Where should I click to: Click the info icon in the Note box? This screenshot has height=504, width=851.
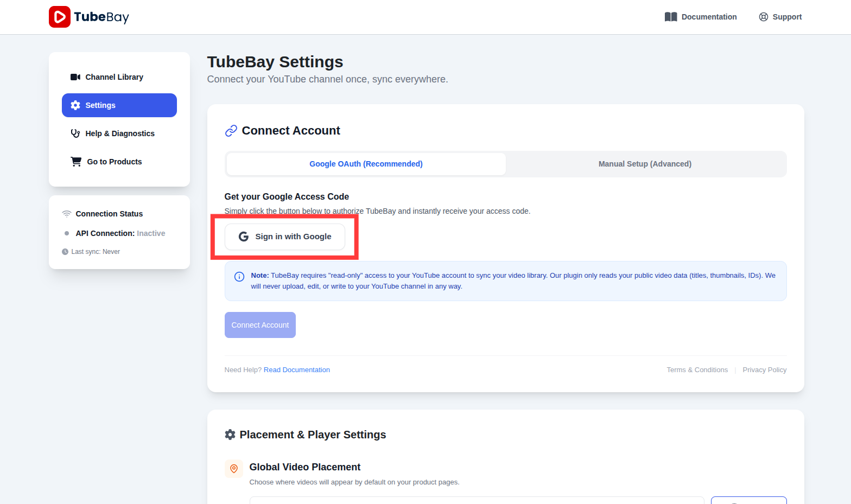239,277
